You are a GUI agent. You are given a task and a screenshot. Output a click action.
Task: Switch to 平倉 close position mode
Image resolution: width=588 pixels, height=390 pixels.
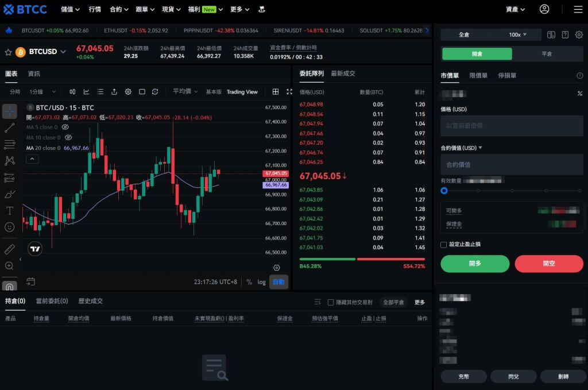pyautogui.click(x=547, y=54)
